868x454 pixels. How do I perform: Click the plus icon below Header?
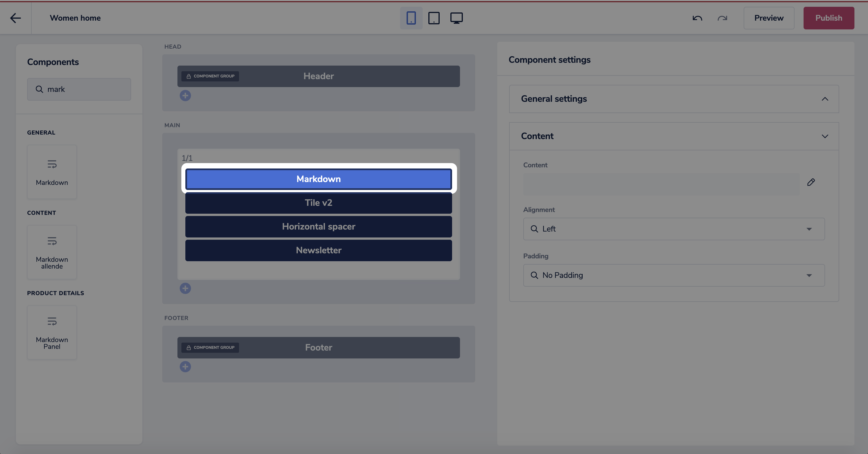185,96
